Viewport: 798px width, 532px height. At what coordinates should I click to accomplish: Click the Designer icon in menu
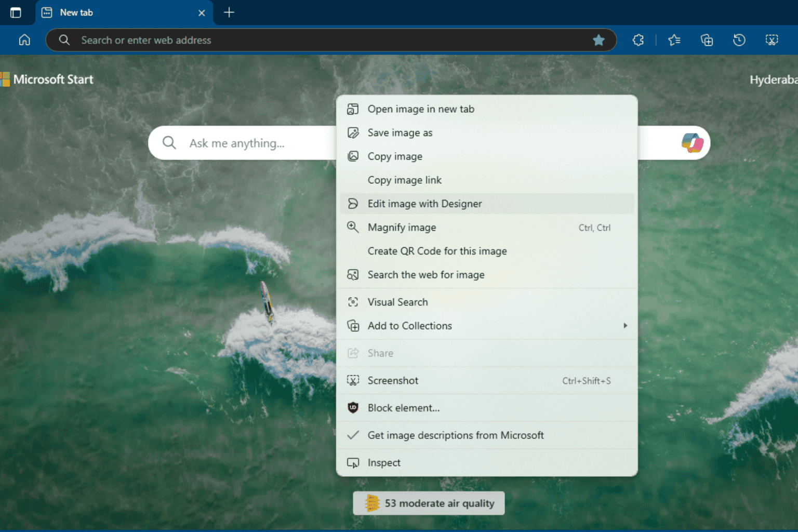353,204
